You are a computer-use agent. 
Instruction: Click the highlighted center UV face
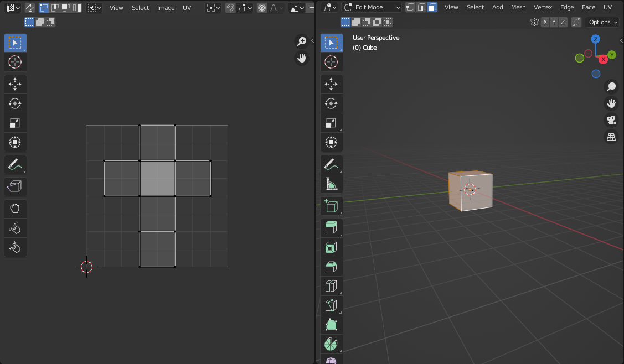157,178
